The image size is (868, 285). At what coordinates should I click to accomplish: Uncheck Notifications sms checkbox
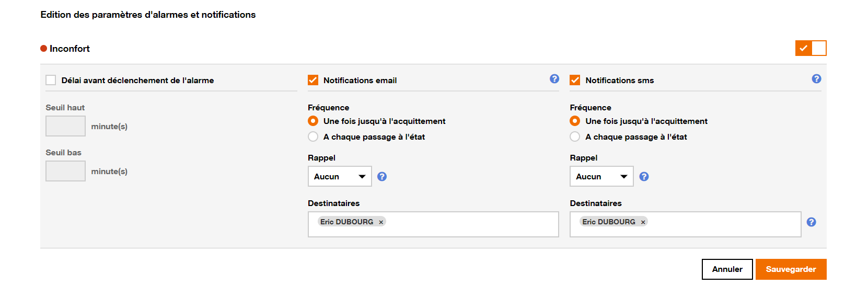[x=575, y=80]
